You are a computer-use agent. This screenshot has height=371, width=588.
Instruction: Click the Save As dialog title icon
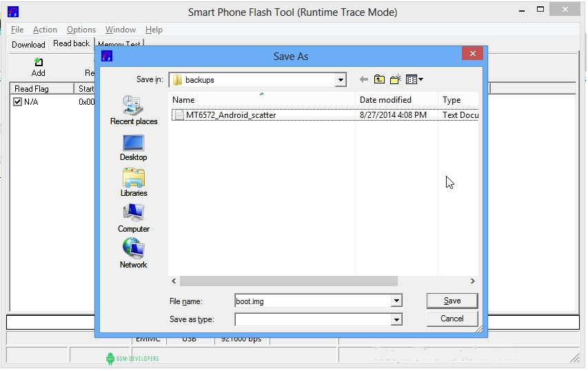point(107,57)
